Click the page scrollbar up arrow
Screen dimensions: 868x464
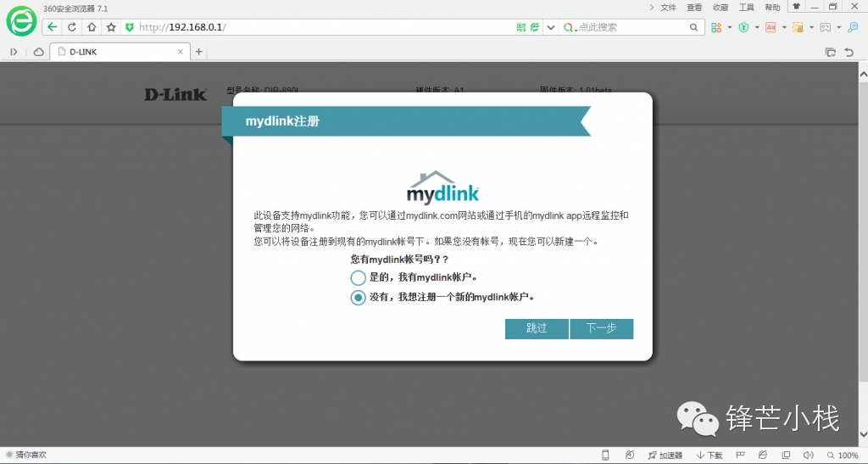(863, 73)
